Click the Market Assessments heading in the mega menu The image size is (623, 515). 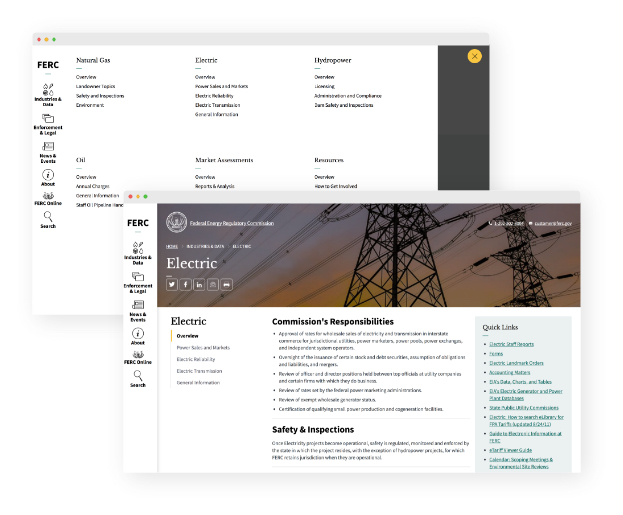(224, 160)
